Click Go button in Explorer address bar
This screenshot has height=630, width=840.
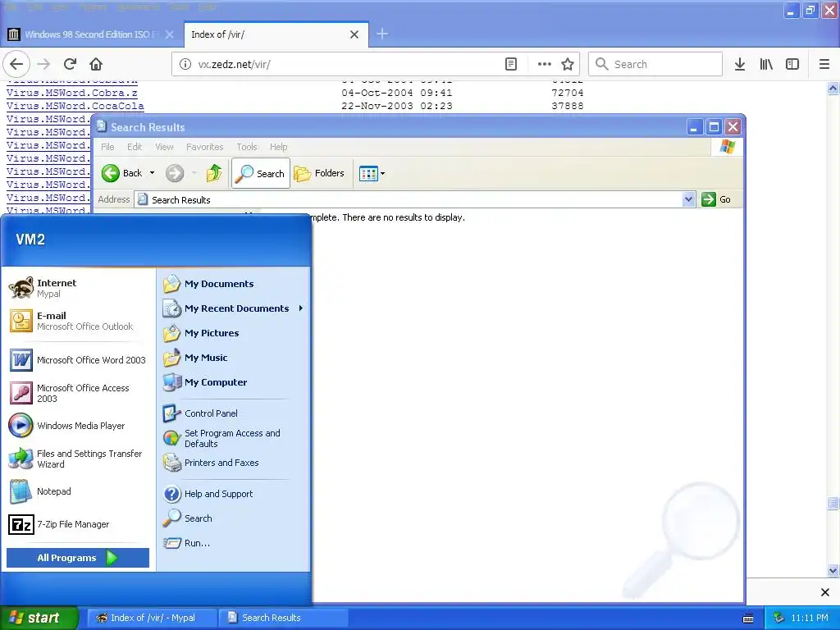(x=717, y=199)
